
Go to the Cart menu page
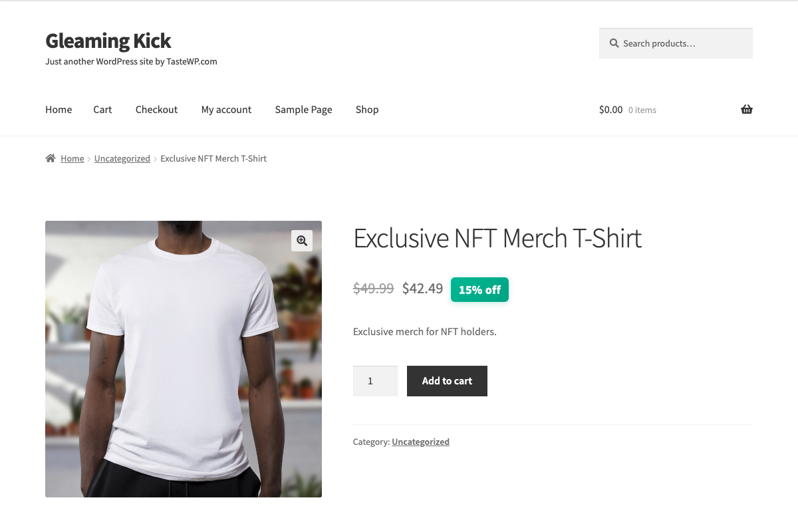pyautogui.click(x=102, y=110)
